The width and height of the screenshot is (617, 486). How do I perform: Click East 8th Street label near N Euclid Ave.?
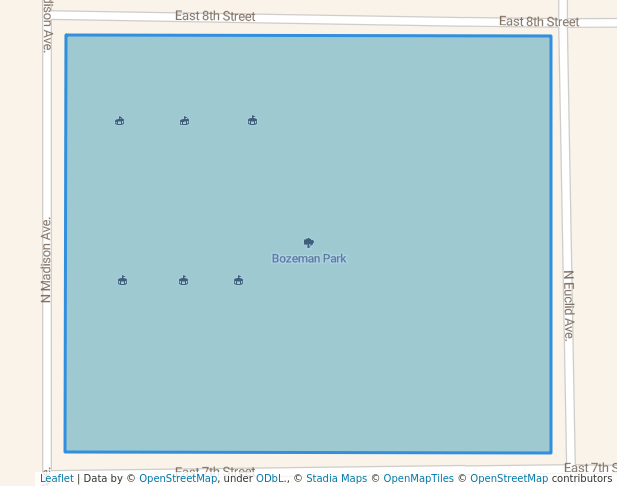coord(538,22)
